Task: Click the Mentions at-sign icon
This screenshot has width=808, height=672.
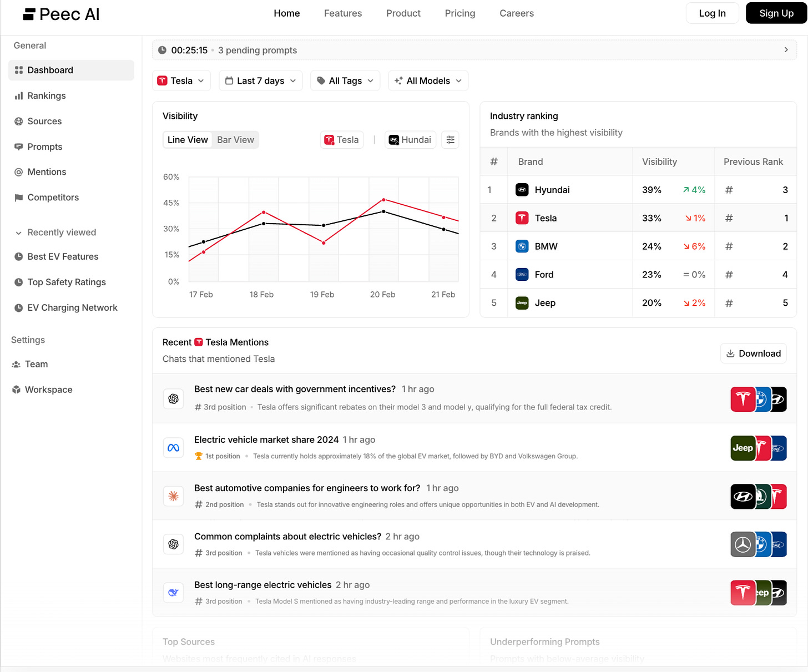Action: click(19, 172)
